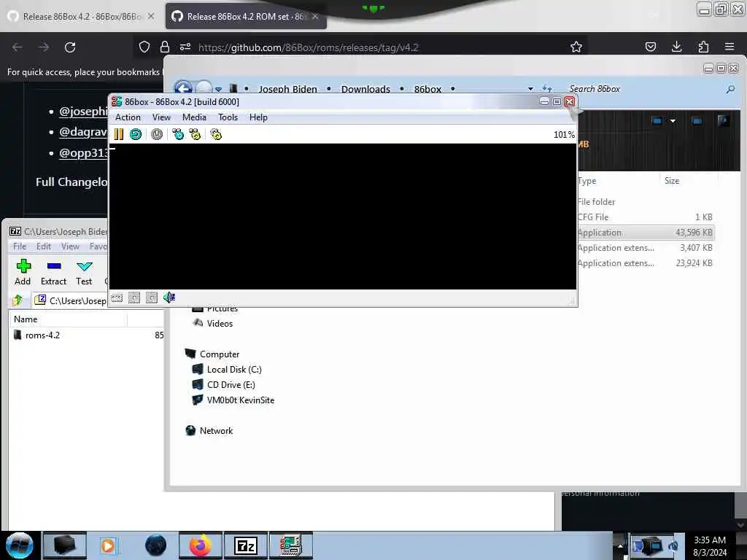Select Videos in Explorer navigation pane
747x560 pixels.
[x=212, y=323]
